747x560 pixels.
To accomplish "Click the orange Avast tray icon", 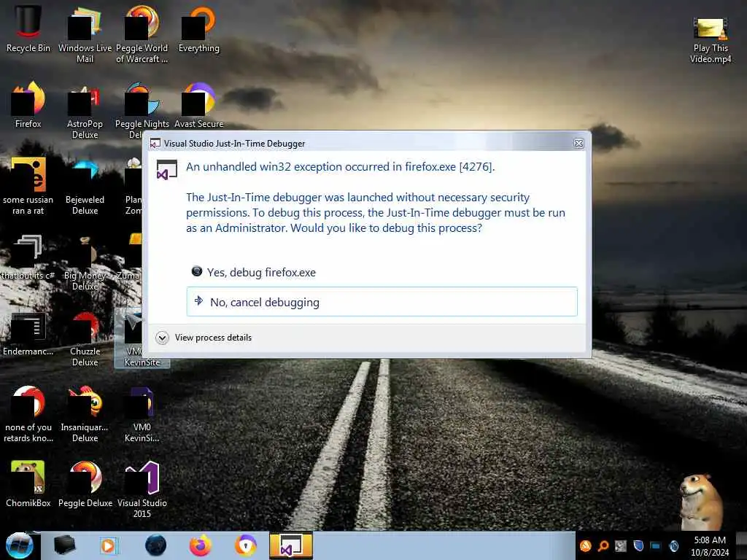I will tap(586, 545).
